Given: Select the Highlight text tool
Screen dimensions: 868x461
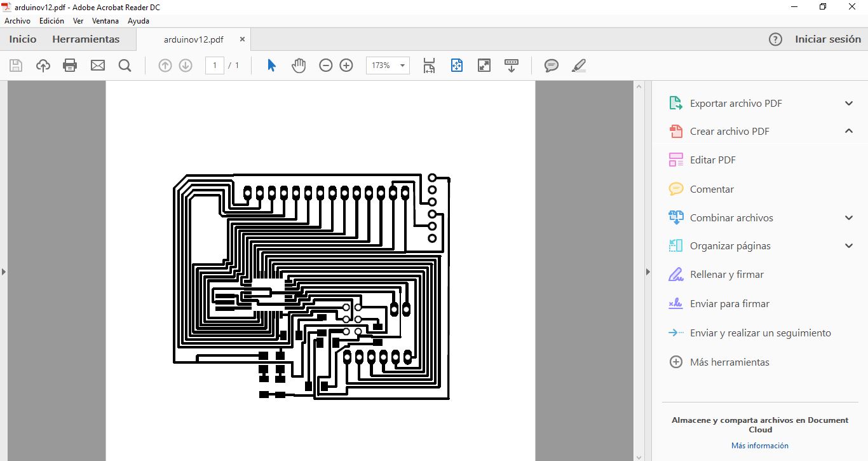Looking at the screenshot, I should tap(578, 65).
